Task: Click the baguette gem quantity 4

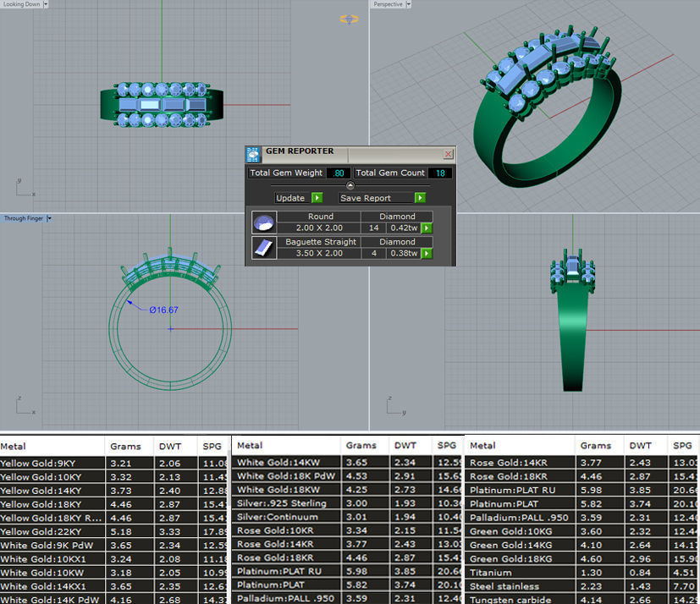Action: pyautogui.click(x=373, y=254)
